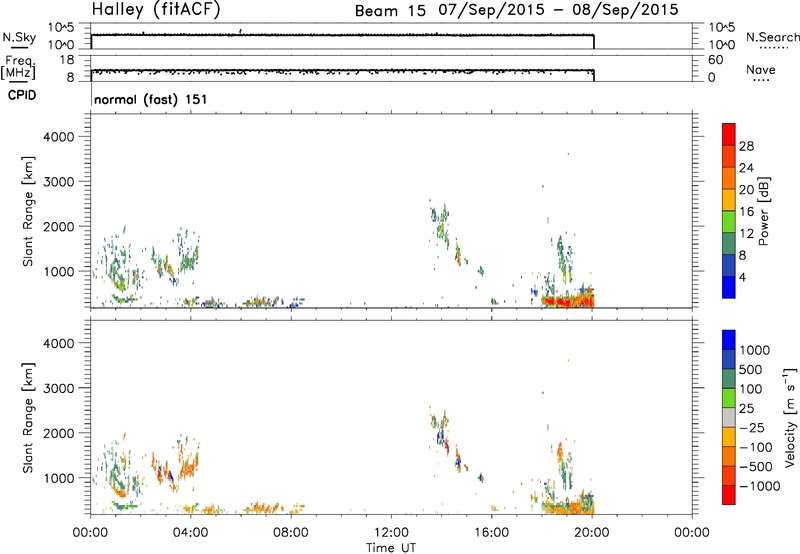800x554 pixels.
Task: Click the '00:00' tick at the axis start
Action: click(x=90, y=533)
